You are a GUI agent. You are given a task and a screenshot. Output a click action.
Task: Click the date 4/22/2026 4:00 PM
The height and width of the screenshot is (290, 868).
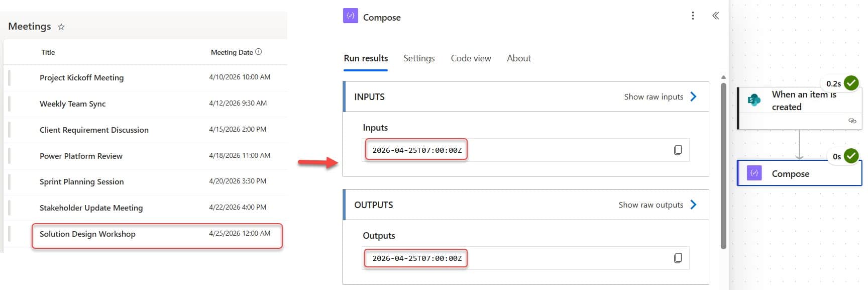point(238,207)
